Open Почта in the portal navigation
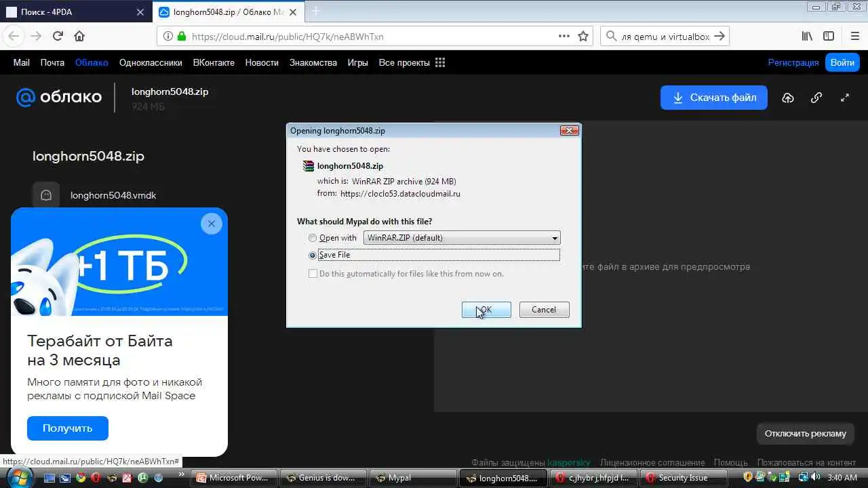 52,62
